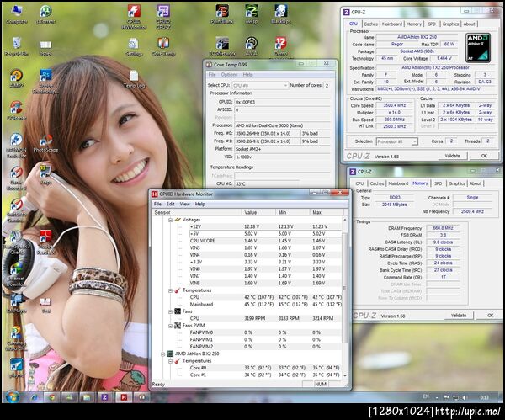This screenshot has height=420, width=505.
Task: Open Adobe Photoshop desktop shortcut
Action: 45,81
